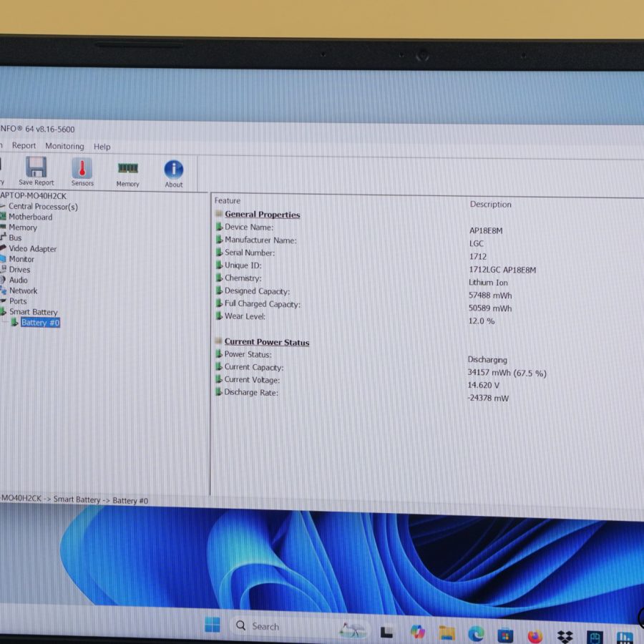Click the battery icon beside Wear Level
This screenshot has height=644, width=644.
pos(220,316)
